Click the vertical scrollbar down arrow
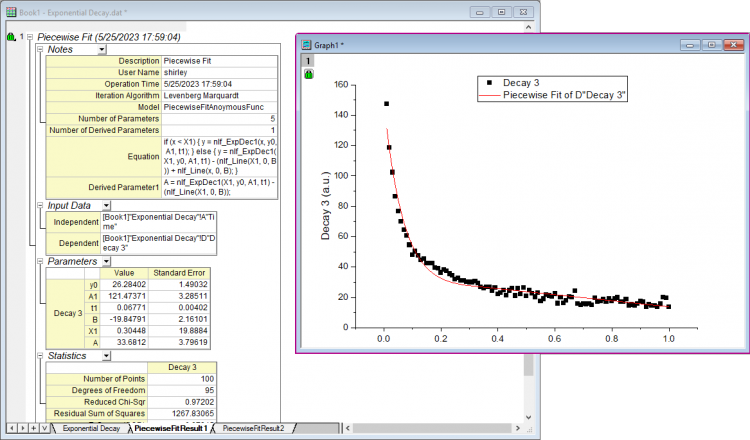Viewport: 750px width, 440px height. pyautogui.click(x=528, y=417)
